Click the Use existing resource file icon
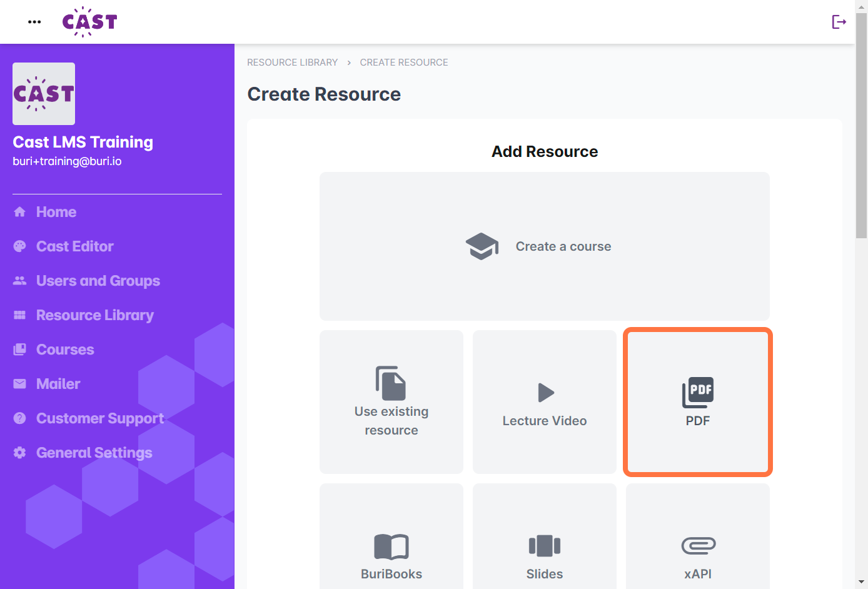Image resolution: width=868 pixels, height=589 pixels. pyautogui.click(x=391, y=383)
